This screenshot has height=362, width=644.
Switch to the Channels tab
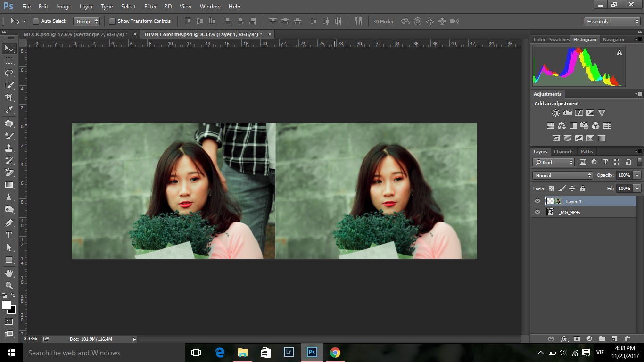563,152
